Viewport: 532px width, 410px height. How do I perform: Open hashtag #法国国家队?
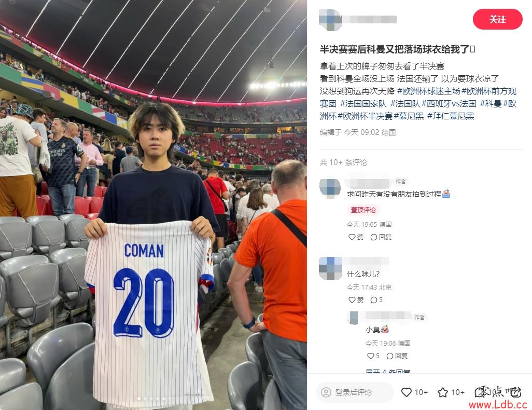(x=363, y=104)
